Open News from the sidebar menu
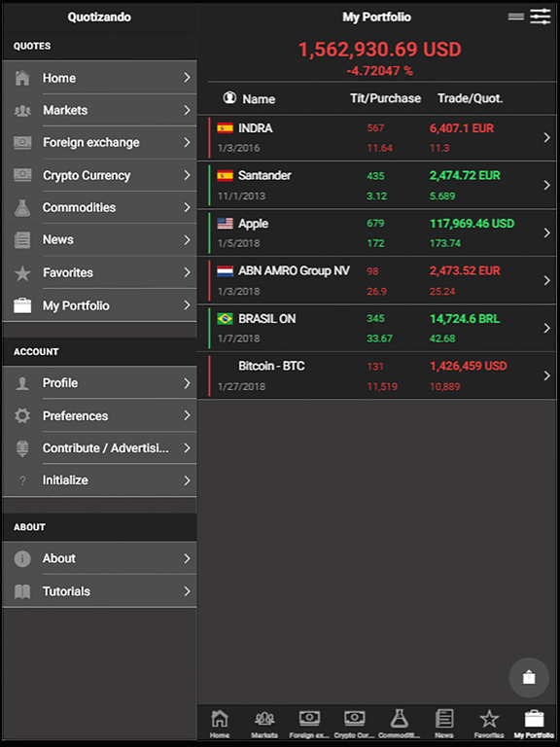This screenshot has width=560, height=747. pos(99,239)
